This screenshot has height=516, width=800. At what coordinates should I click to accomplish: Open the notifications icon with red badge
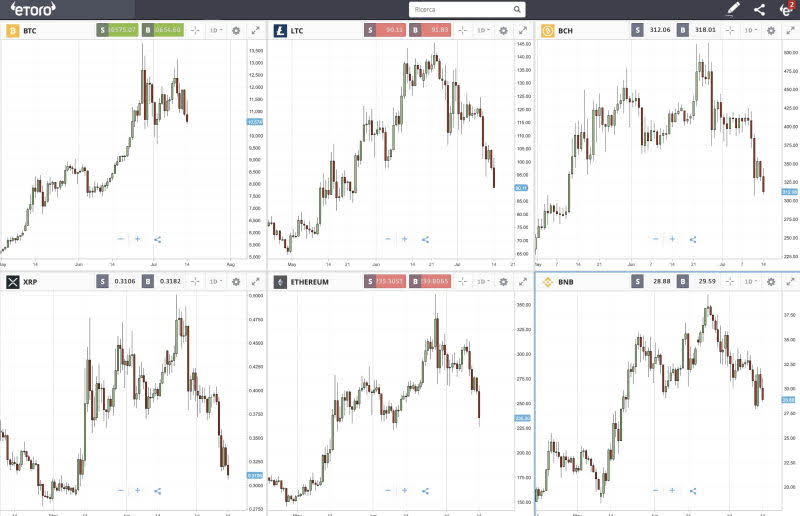786,9
